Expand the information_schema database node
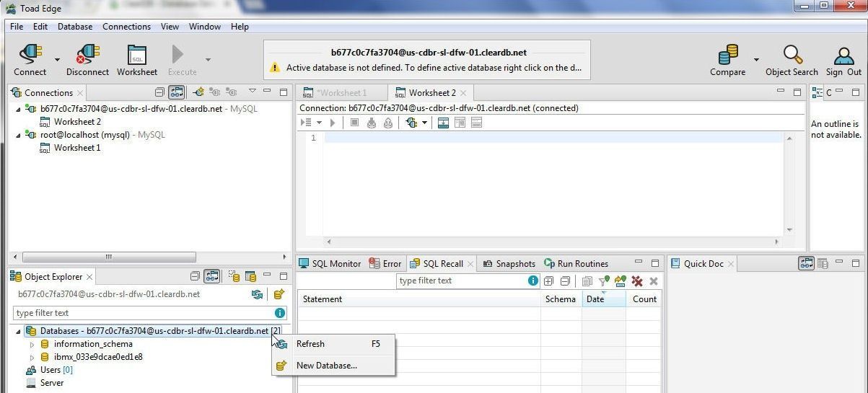The width and height of the screenshot is (868, 393). tap(32, 344)
